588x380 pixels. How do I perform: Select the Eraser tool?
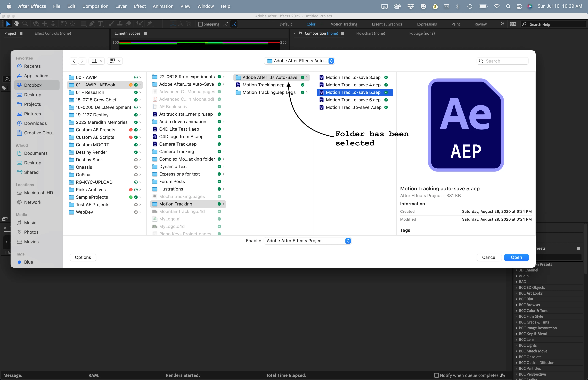(129, 24)
